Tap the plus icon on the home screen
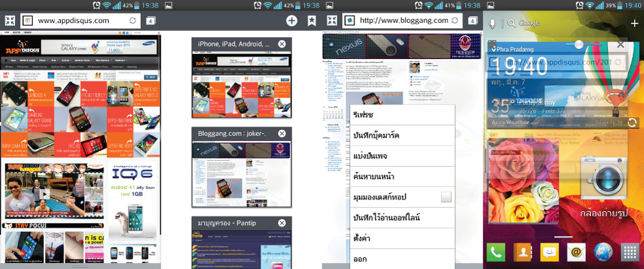 coord(635,24)
